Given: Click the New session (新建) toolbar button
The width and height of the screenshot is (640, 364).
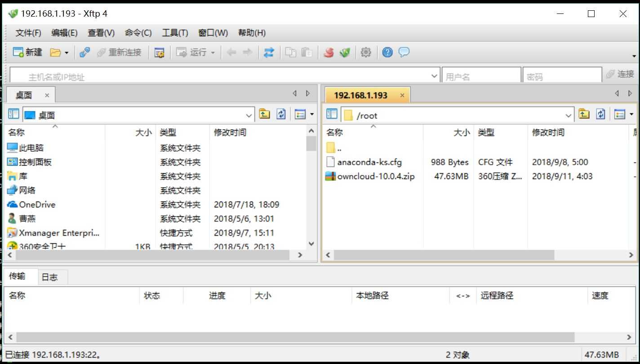Looking at the screenshot, I should (27, 53).
